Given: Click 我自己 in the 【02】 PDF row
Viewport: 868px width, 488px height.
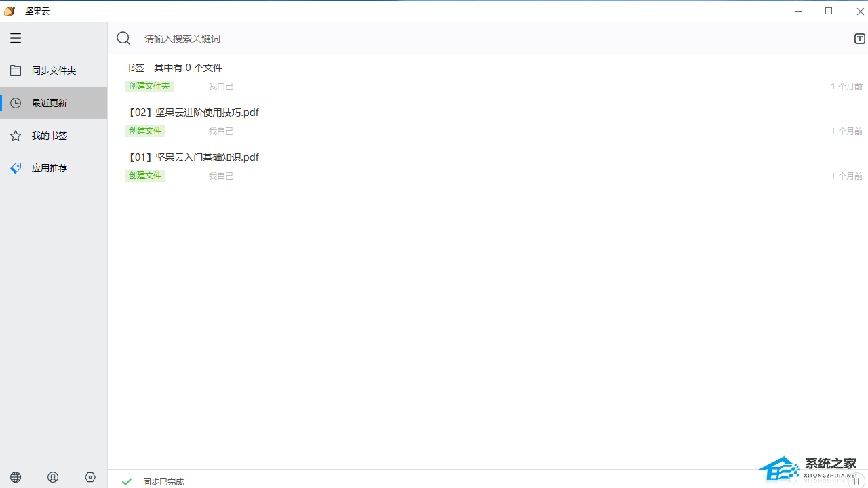Looking at the screenshot, I should pyautogui.click(x=221, y=131).
